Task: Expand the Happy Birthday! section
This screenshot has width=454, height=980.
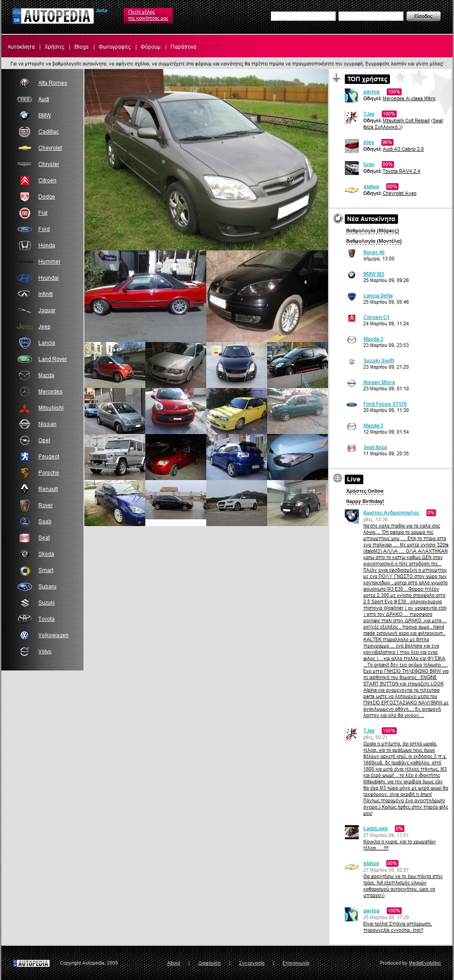Action: (365, 501)
